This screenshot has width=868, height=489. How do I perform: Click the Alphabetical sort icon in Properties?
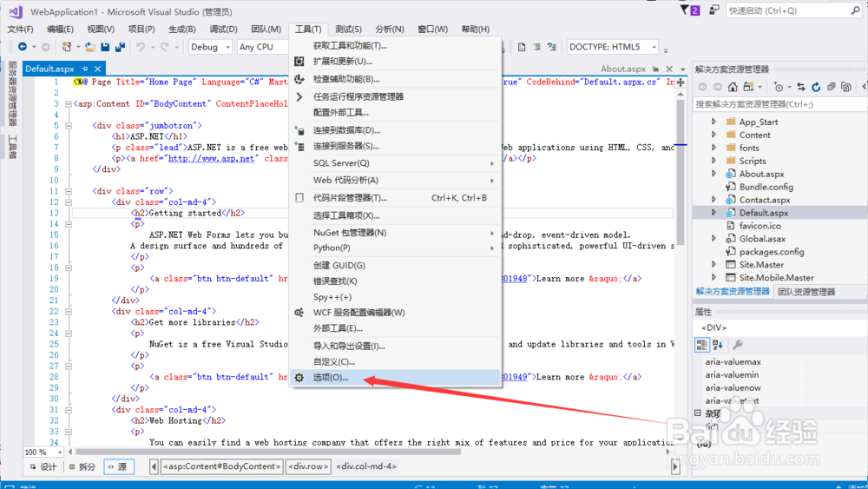(x=718, y=345)
